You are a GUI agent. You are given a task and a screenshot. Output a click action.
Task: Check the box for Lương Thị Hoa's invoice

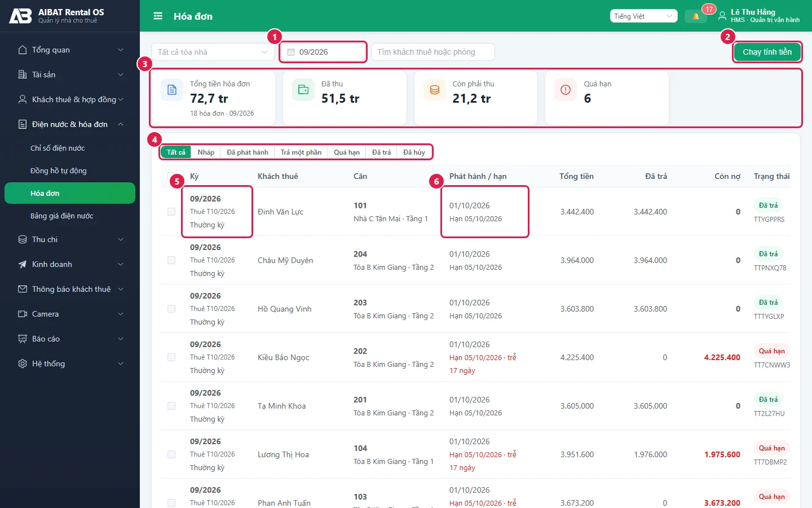coord(171,454)
